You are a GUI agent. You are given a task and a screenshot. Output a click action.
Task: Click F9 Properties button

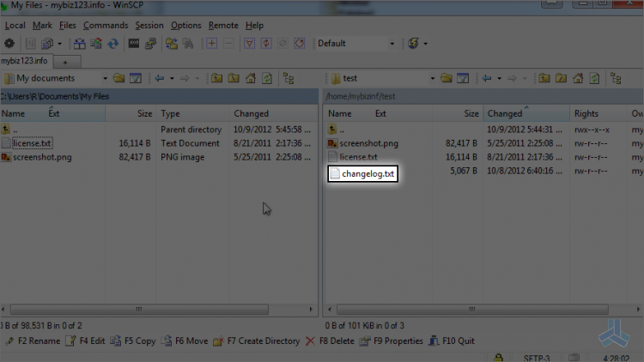[x=392, y=341]
